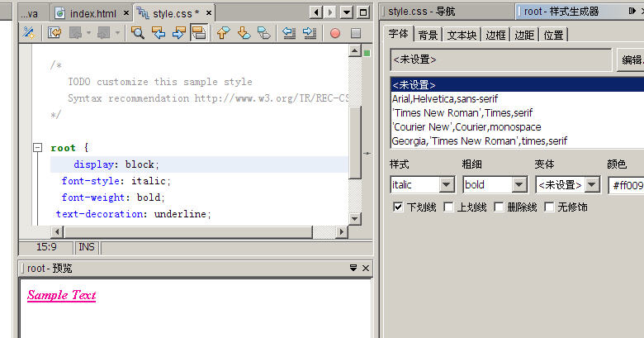Open the 粗细 bold dropdown
This screenshot has height=338, width=644.
click(x=519, y=184)
